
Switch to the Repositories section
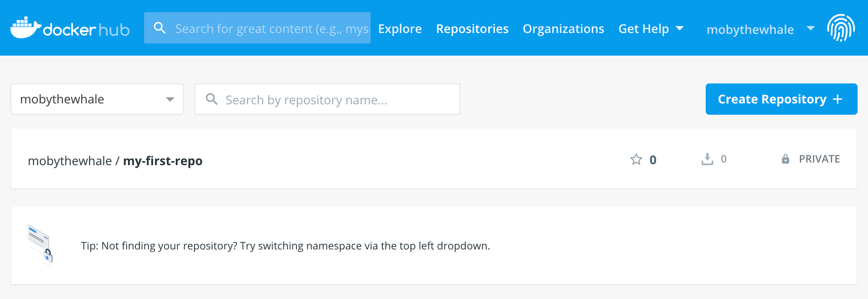(x=472, y=29)
